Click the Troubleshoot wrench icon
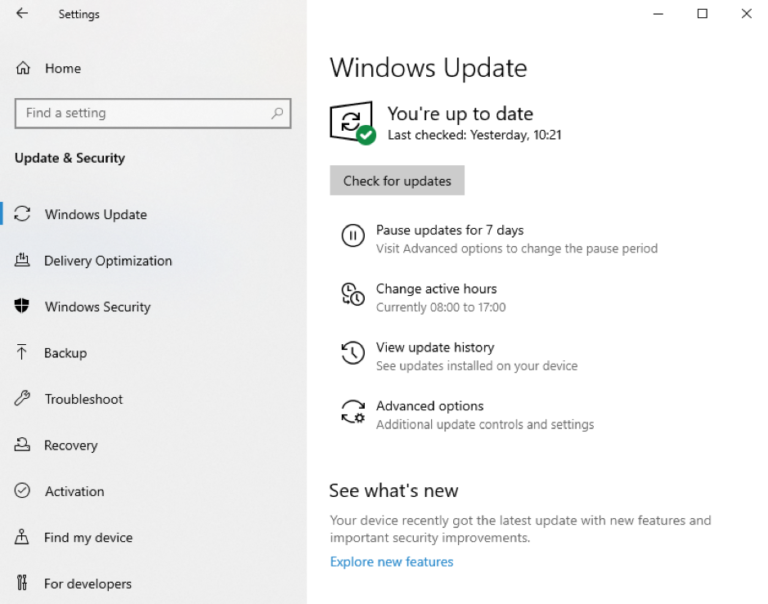Screen dimensions: 768x604 click(x=22, y=398)
